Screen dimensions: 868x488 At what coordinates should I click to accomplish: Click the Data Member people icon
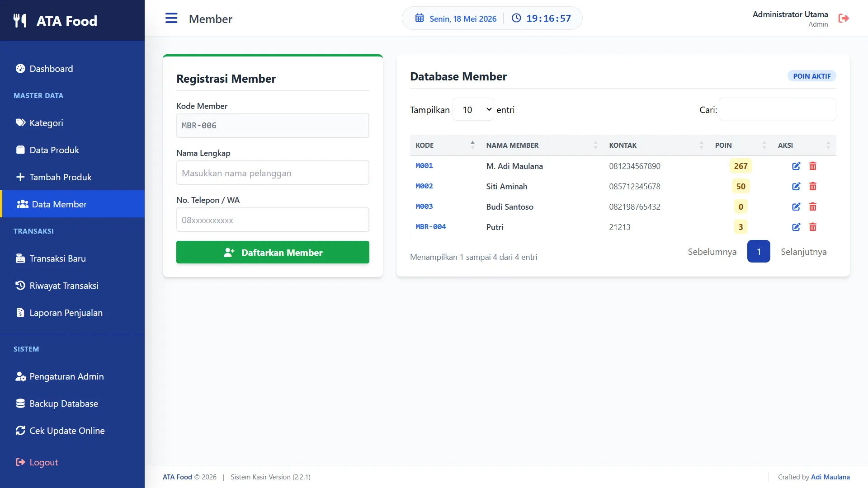23,204
